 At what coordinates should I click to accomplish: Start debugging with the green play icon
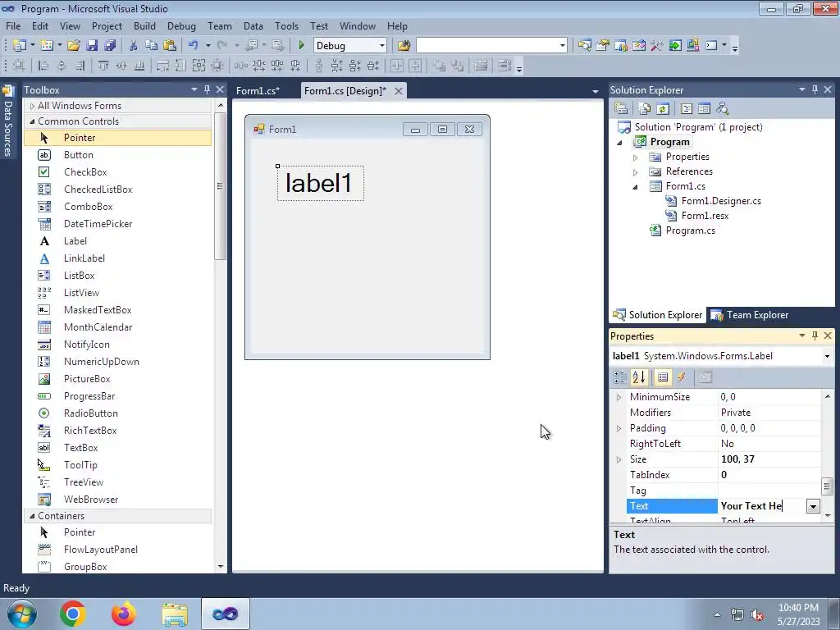(301, 46)
